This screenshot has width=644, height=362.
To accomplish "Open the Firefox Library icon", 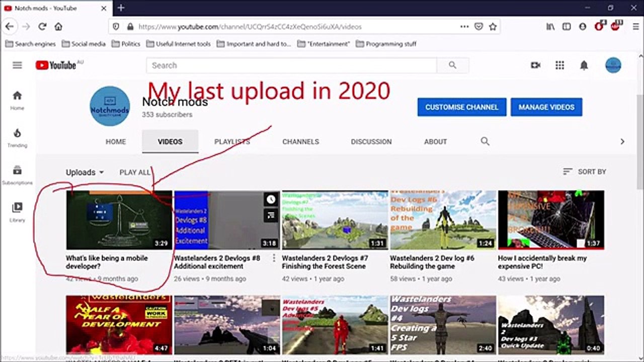I will coord(550,27).
